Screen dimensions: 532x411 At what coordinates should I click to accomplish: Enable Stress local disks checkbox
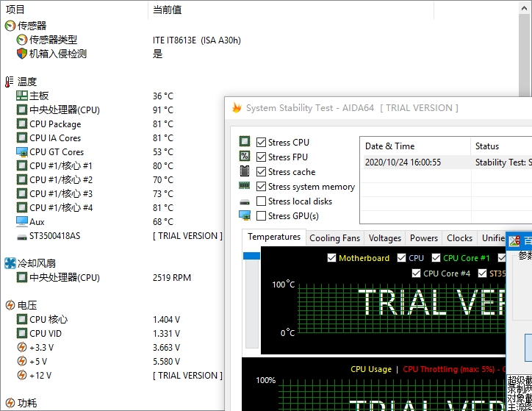(x=261, y=201)
